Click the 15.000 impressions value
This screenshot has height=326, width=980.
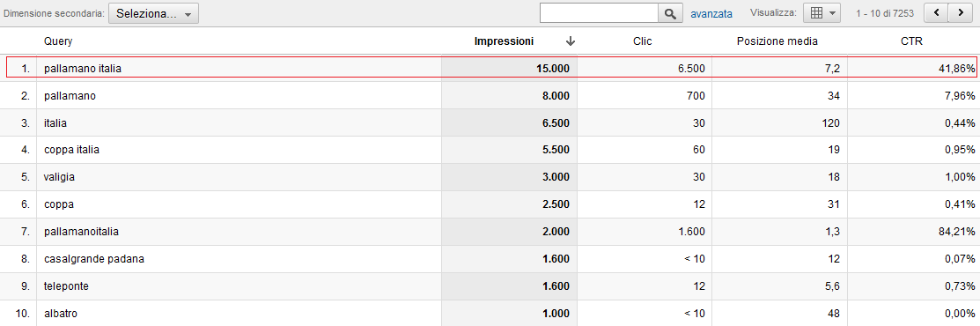click(552, 68)
